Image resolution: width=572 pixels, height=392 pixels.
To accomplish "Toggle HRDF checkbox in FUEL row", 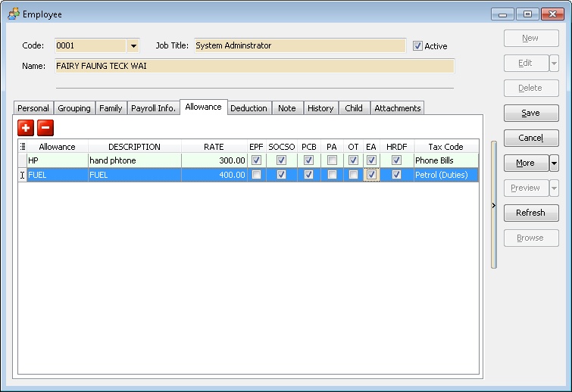I will [x=396, y=175].
